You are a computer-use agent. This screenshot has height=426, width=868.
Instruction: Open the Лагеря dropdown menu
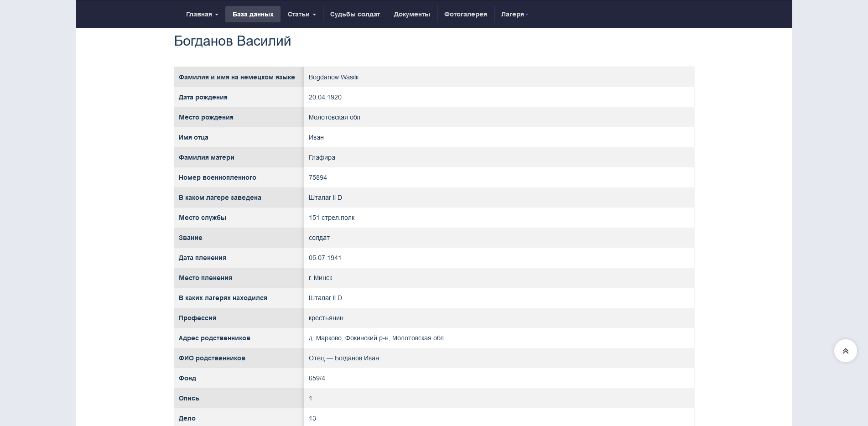pyautogui.click(x=514, y=14)
